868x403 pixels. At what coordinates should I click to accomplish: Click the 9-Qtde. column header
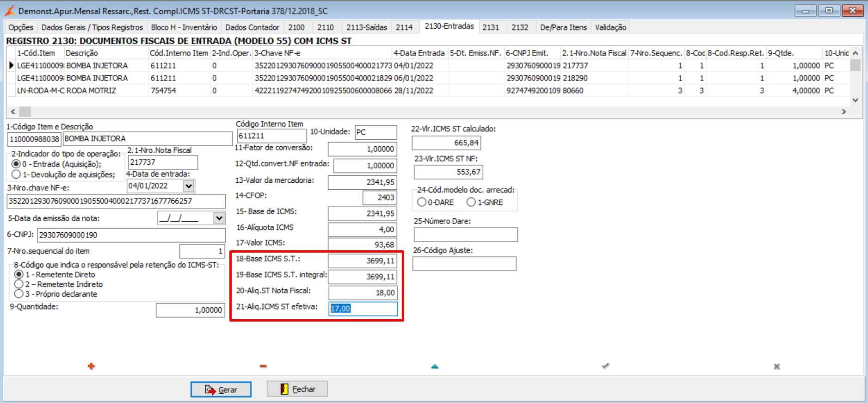point(794,53)
